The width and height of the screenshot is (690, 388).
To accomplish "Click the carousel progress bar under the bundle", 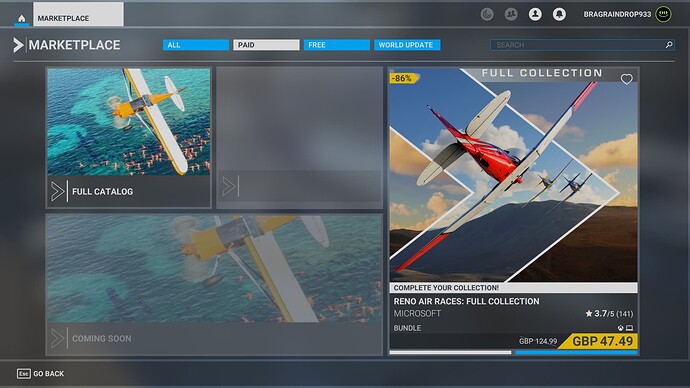I will pos(513,352).
